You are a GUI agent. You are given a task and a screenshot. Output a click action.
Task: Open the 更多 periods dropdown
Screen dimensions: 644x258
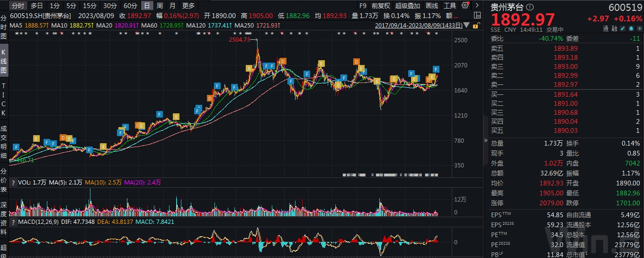pyautogui.click(x=188, y=6)
